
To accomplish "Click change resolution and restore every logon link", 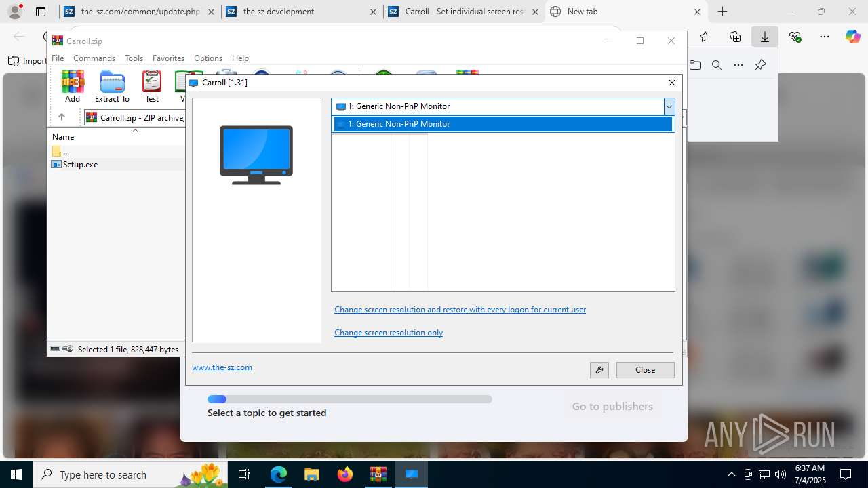I will (x=460, y=310).
